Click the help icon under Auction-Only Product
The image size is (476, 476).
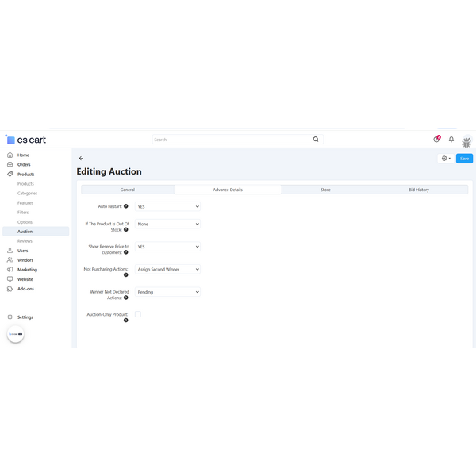(125, 321)
